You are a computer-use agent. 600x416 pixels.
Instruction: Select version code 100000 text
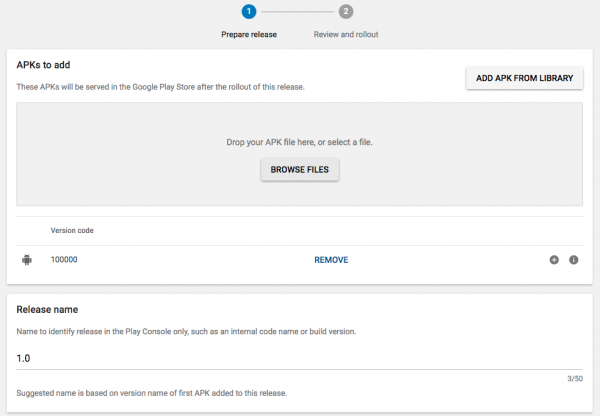click(64, 260)
